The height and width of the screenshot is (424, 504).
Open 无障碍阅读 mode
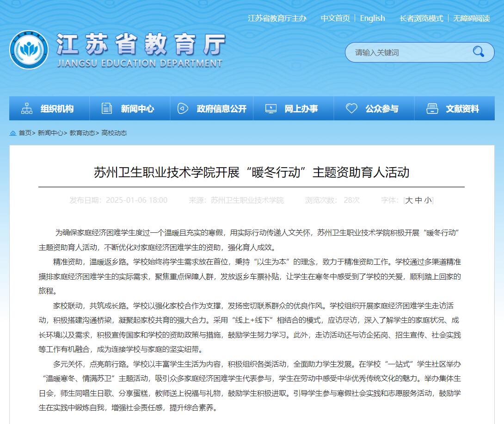coord(471,19)
